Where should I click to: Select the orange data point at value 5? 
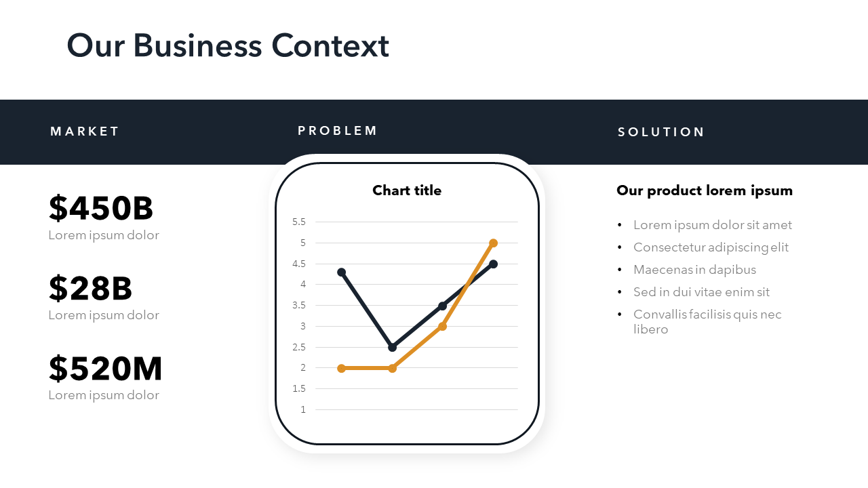(x=493, y=243)
